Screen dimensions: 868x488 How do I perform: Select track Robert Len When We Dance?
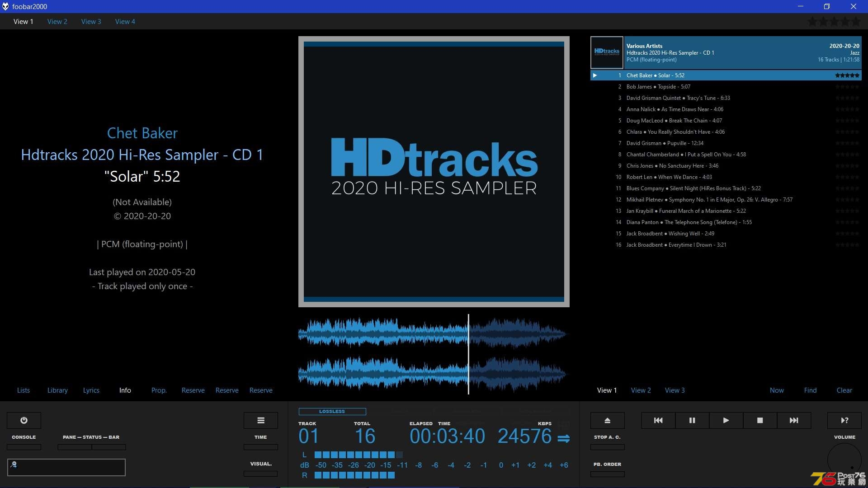(726, 177)
